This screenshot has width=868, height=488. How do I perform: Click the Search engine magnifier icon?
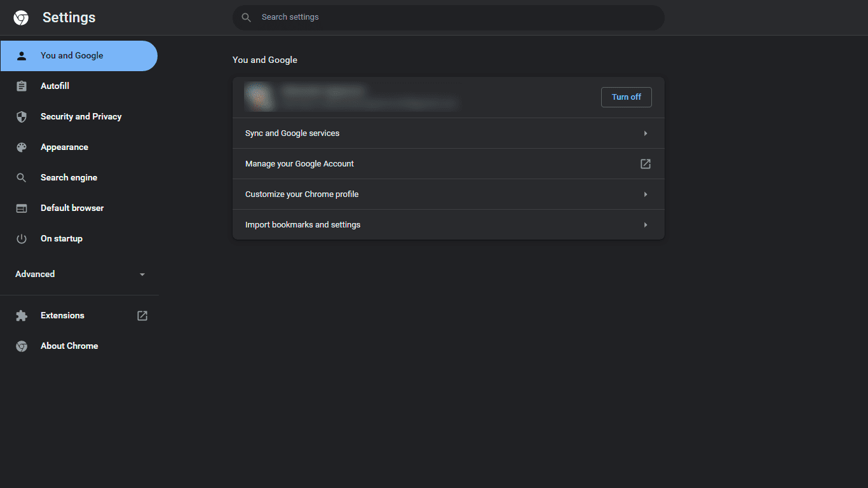coord(22,178)
